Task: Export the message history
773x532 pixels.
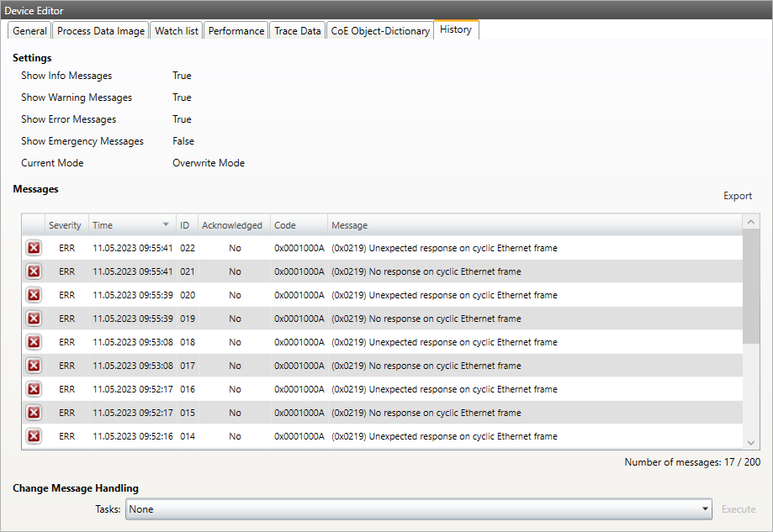Action: tap(738, 196)
